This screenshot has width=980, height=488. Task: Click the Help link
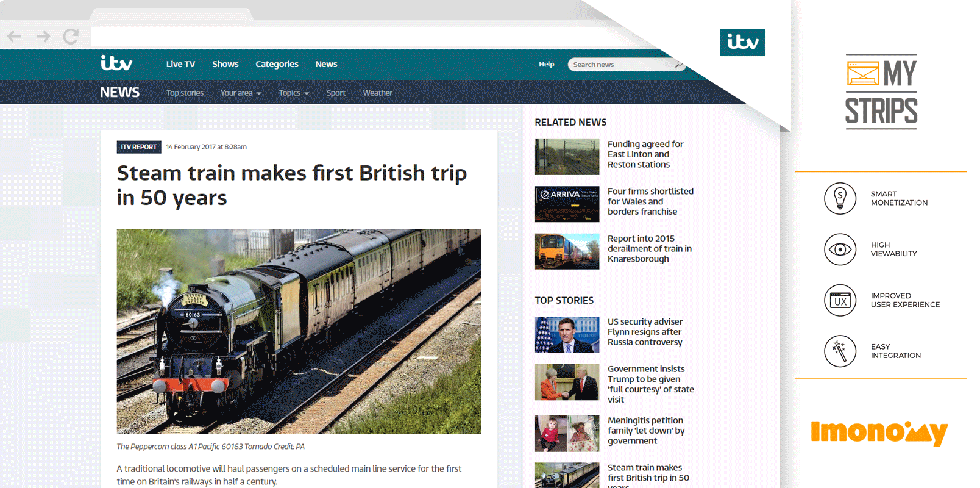click(x=546, y=64)
